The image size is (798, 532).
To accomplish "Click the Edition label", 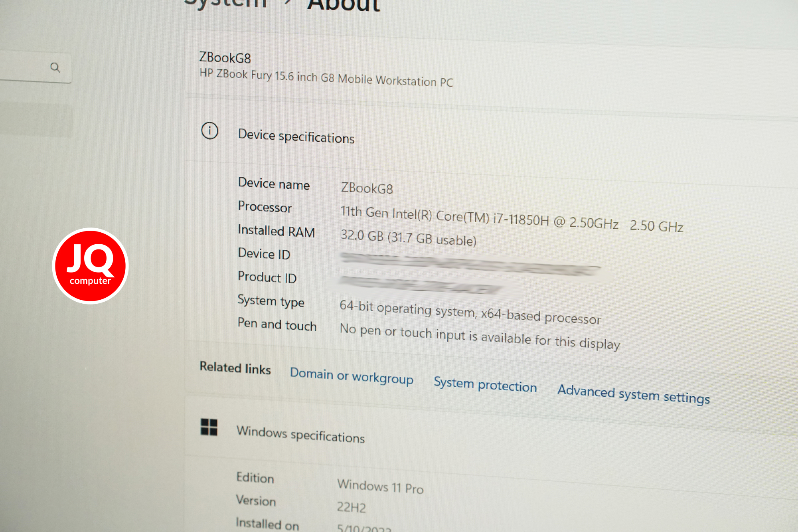I will 255,478.
